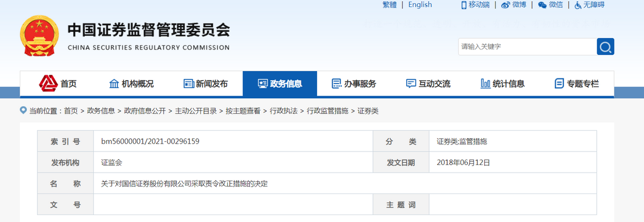644x222 pixels.
Task: Click the wheelchair accessibility icon
Action: (578, 5)
